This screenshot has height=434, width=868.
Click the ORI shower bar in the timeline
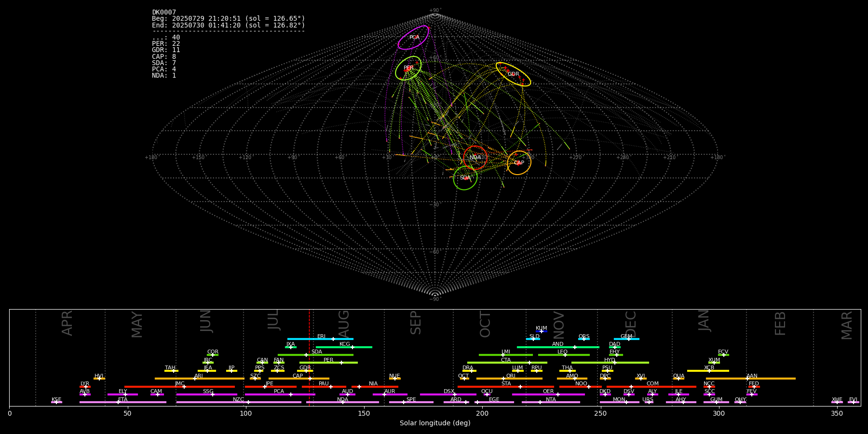point(509,379)
